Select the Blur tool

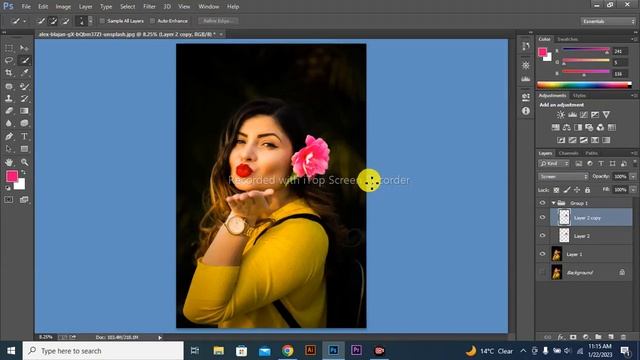pyautogui.click(x=9, y=123)
